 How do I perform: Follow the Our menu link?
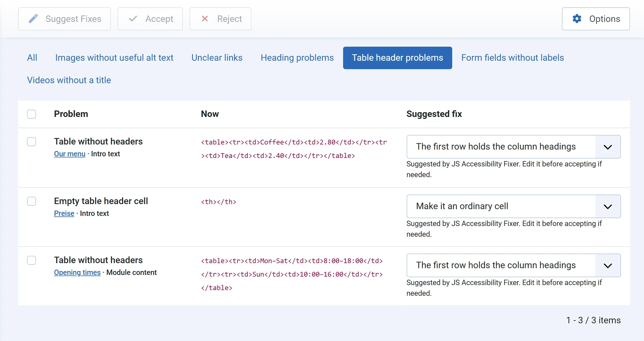[69, 154]
